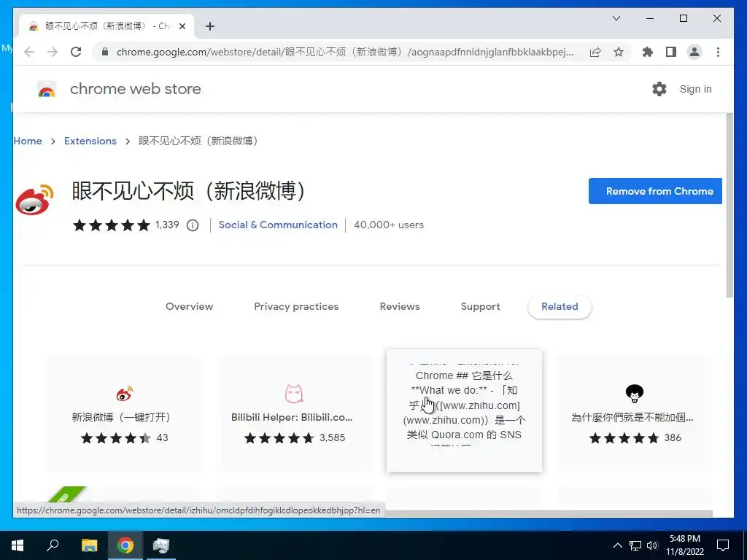747x560 pixels.
Task: Open the Bilibili Helper extension card
Action: click(294, 414)
